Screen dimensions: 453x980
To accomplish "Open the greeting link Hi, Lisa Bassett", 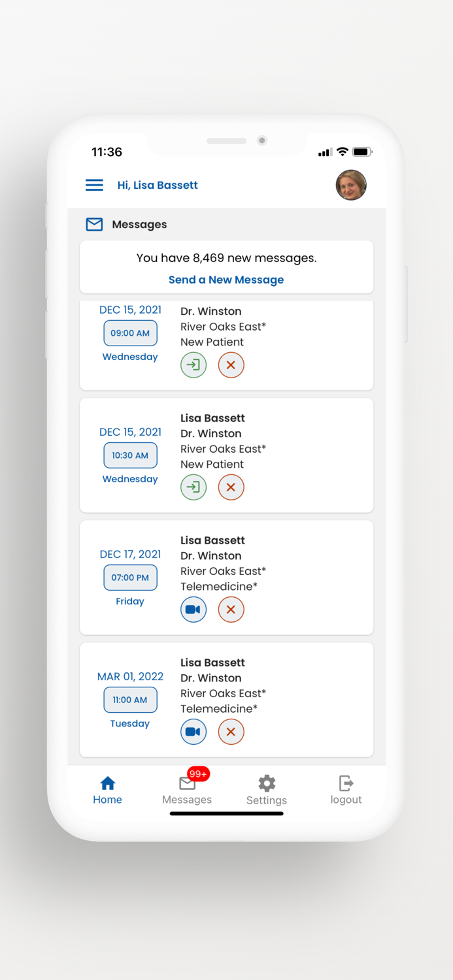I will [x=158, y=185].
